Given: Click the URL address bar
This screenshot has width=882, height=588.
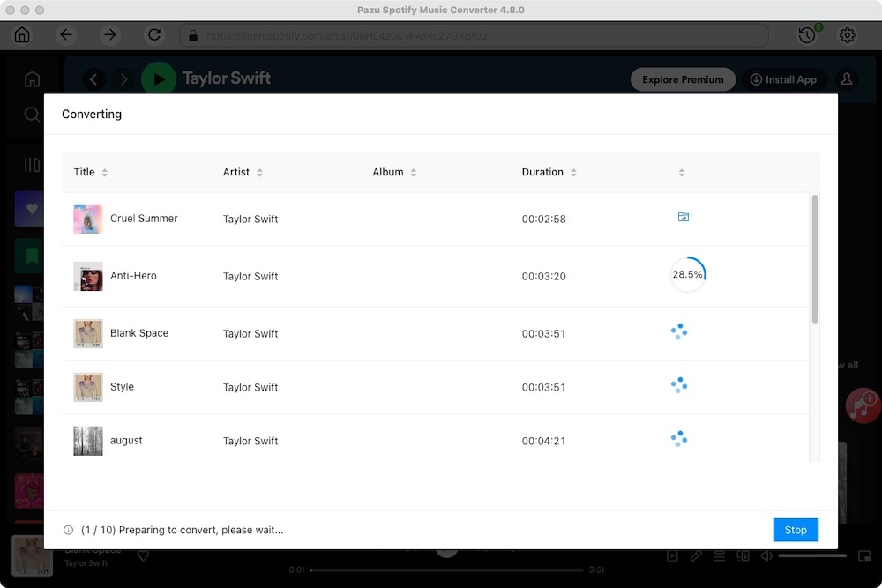Looking at the screenshot, I should tap(476, 36).
